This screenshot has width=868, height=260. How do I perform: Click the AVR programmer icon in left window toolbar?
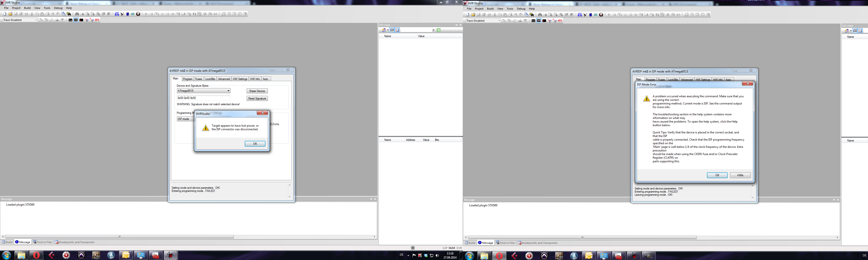[76, 20]
